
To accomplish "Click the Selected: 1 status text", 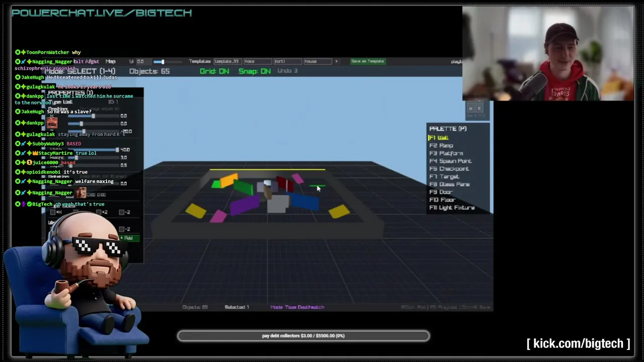I will [x=236, y=307].
